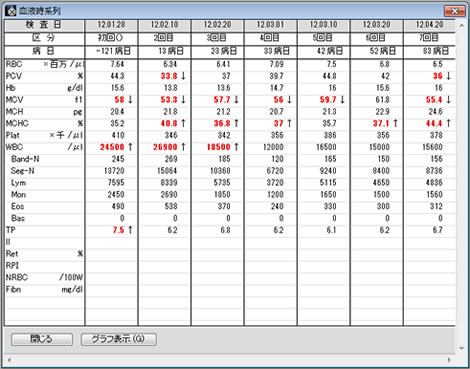Select the 12.04.20 date column header
This screenshot has height=369, width=470.
[429, 25]
